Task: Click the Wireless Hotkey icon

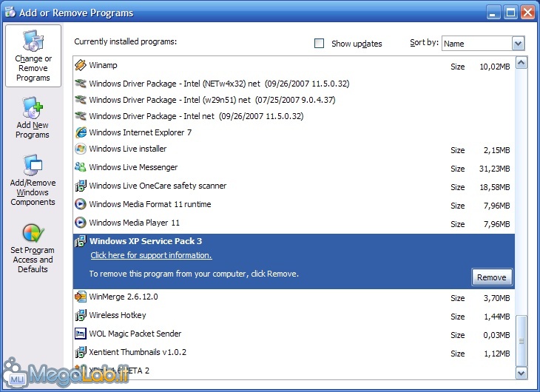Action: (81, 315)
